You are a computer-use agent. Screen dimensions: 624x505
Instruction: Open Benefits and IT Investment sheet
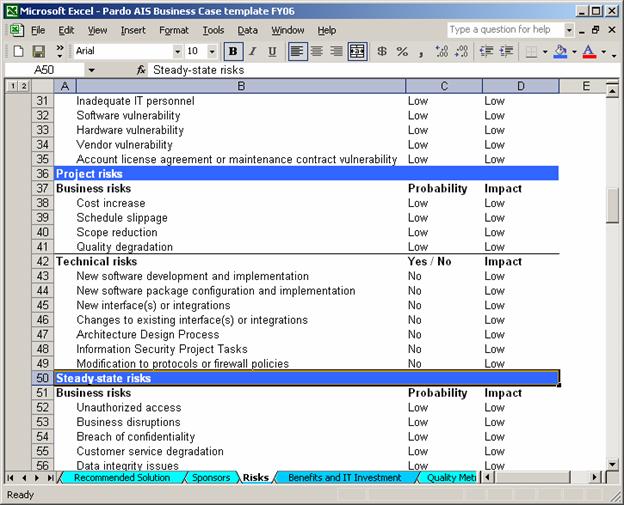pos(344,478)
